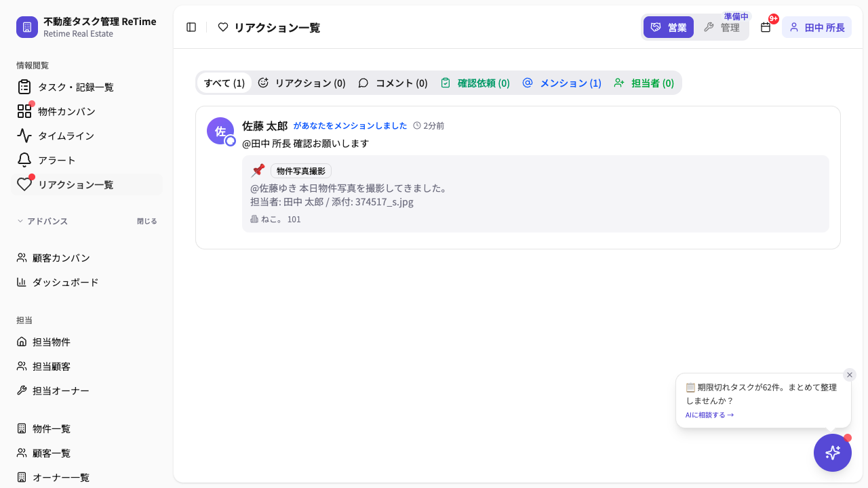Open タスク・記録一覧 in sidebar
The image size is (868, 488).
pyautogui.click(x=87, y=87)
